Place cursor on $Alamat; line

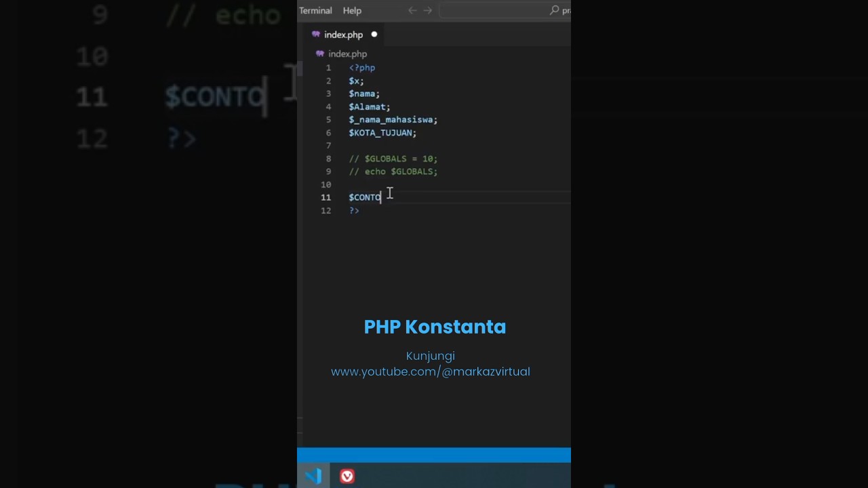370,106
